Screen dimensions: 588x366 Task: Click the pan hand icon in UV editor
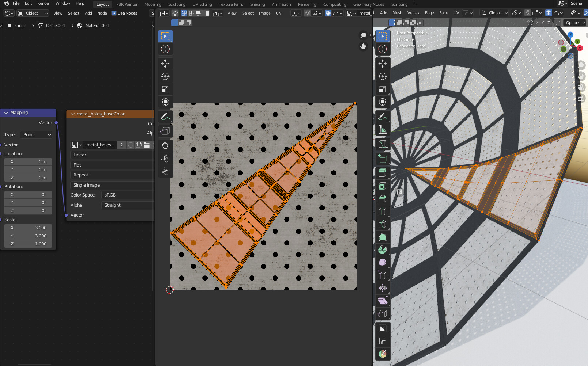pyautogui.click(x=363, y=46)
